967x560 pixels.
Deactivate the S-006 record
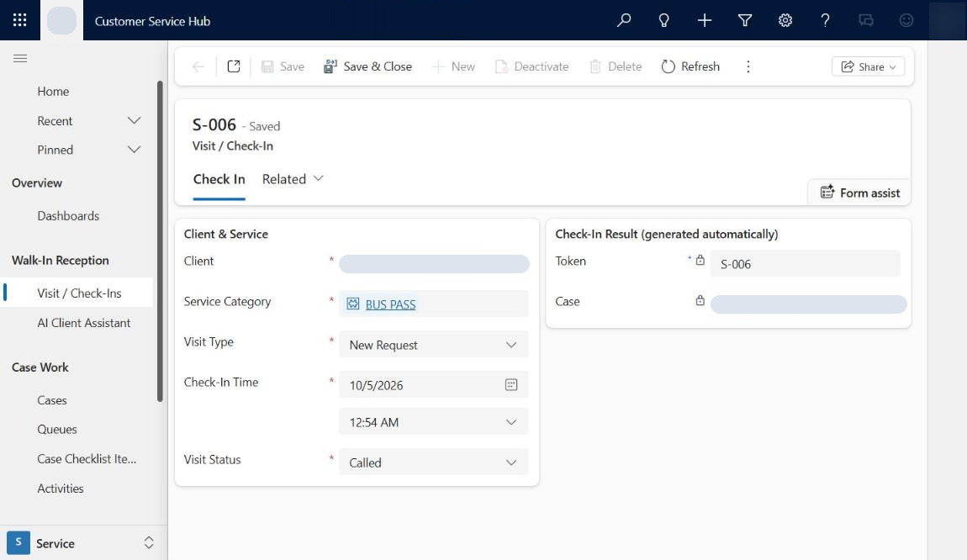click(531, 66)
